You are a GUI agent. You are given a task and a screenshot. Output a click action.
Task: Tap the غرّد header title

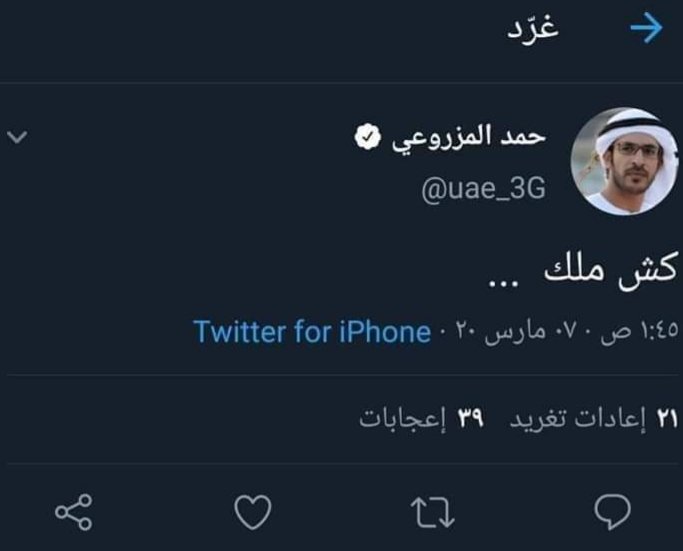[533, 28]
